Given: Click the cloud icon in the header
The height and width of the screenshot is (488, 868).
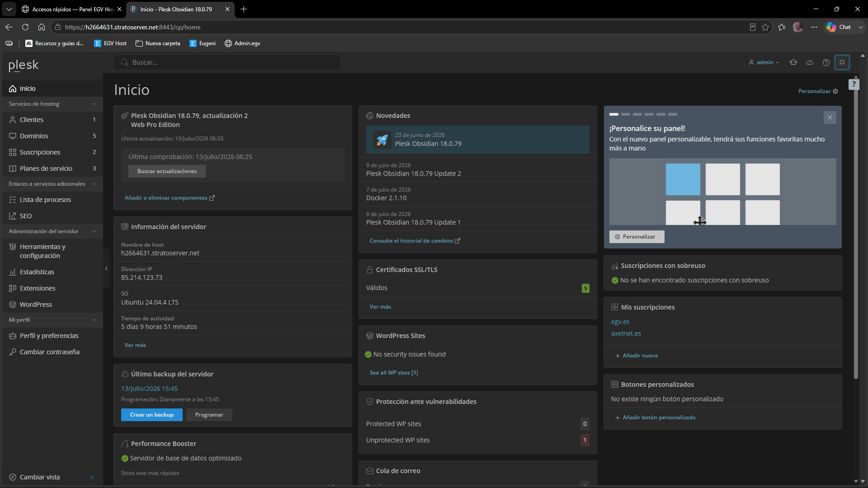Looking at the screenshot, I should (810, 62).
